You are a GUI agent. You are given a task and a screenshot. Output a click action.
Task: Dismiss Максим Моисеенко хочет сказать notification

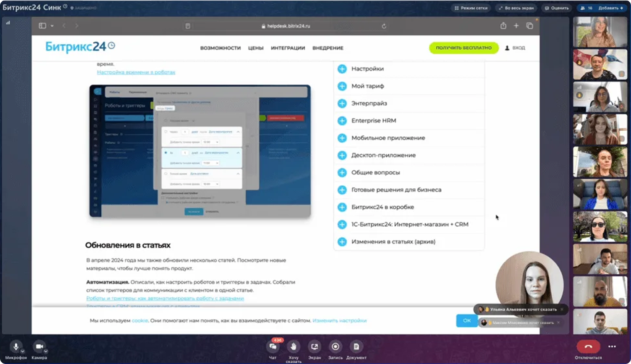coord(558,323)
